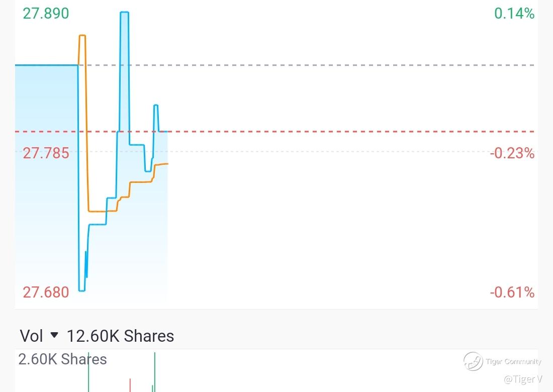Click the grey dashed previous-close line
This screenshot has height=392, width=553.
(x=327, y=65)
